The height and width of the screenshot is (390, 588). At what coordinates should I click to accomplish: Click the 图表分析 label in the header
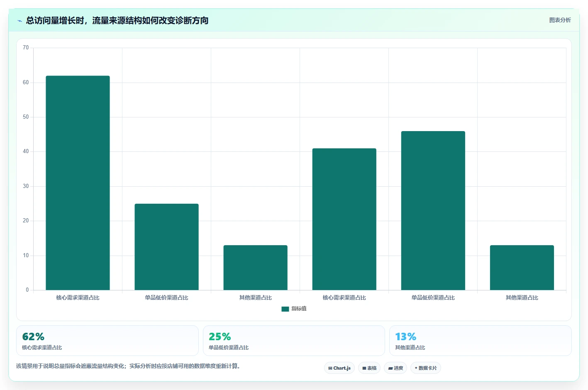point(560,20)
